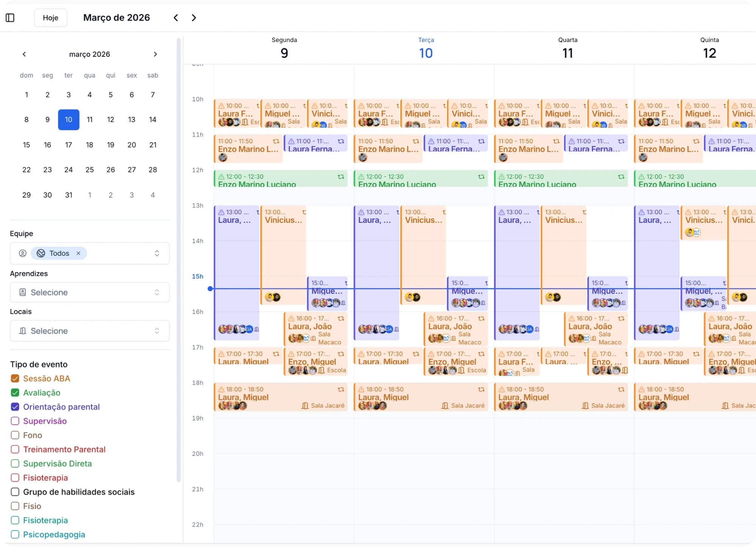The height and width of the screenshot is (547, 756).
Task: Click the person icon in Equipe field
Action: coord(23,253)
